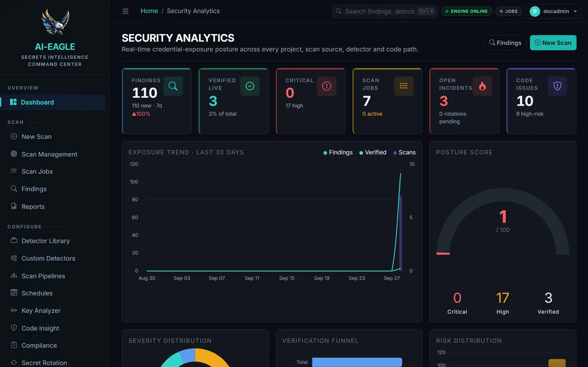Click the ENGINE ONLINE status pill
The image size is (588, 367).
(466, 11)
